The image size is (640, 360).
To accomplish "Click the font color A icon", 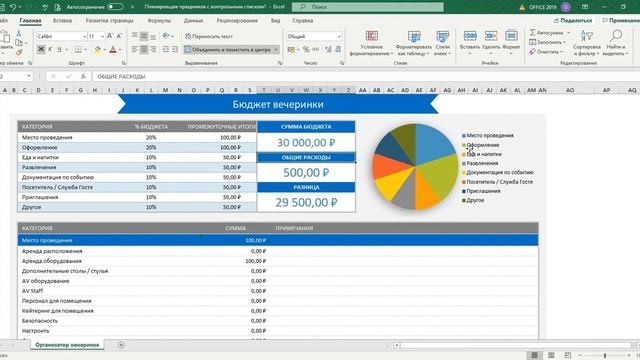I will [x=113, y=50].
